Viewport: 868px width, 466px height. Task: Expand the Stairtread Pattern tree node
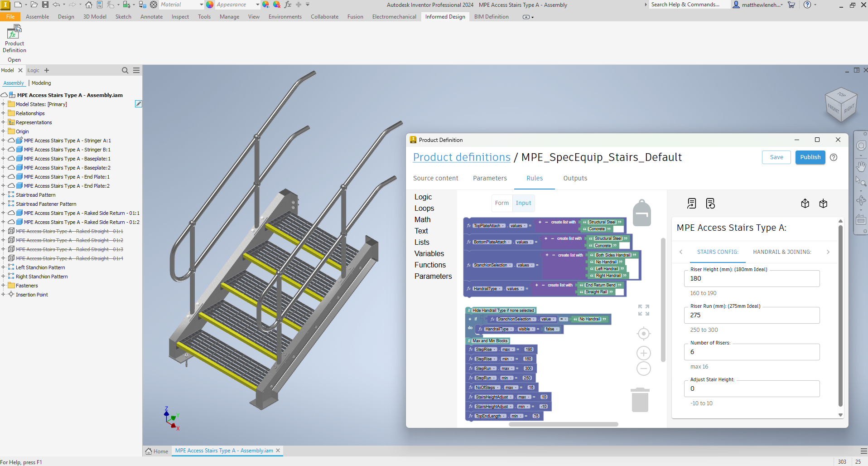(x=3, y=195)
